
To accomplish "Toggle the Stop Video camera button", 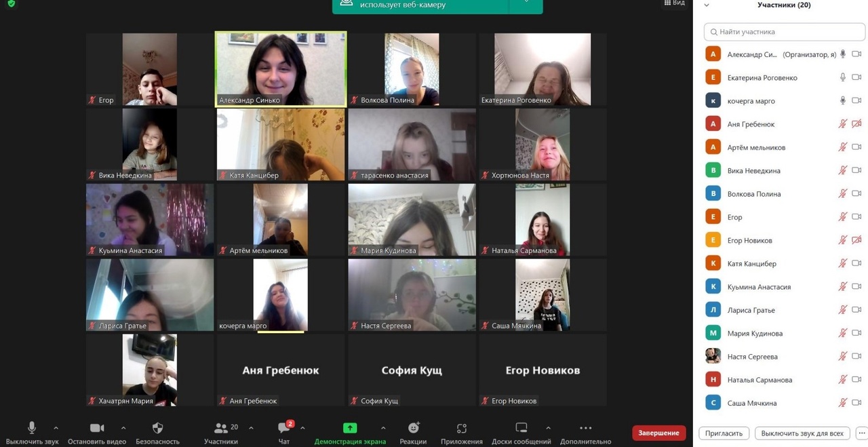I will tap(97, 428).
